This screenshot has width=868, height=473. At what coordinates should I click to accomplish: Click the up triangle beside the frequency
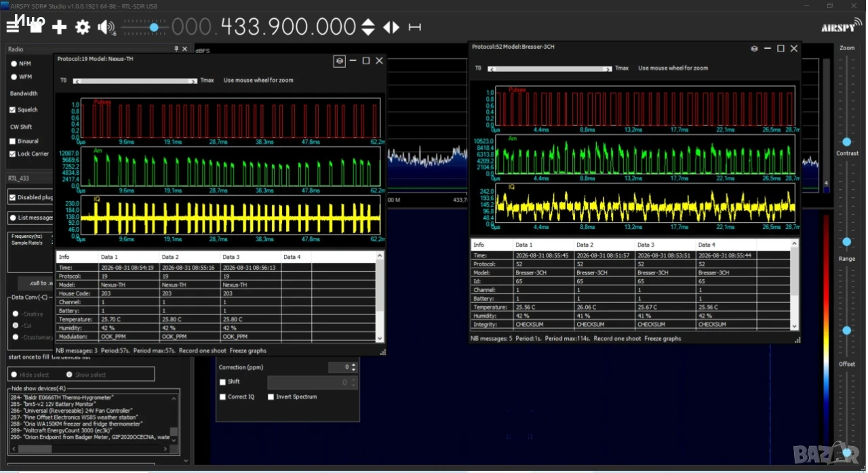368,22
